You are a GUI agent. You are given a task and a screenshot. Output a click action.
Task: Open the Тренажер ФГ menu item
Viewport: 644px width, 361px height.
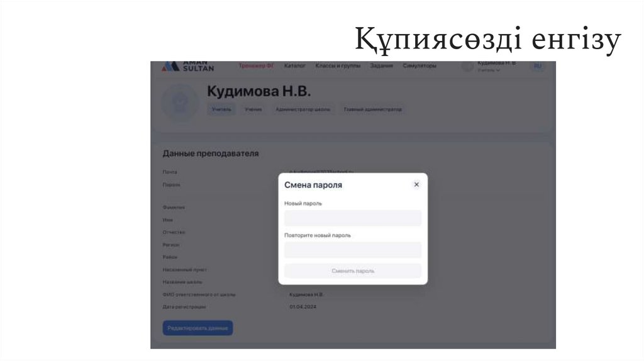coord(256,65)
